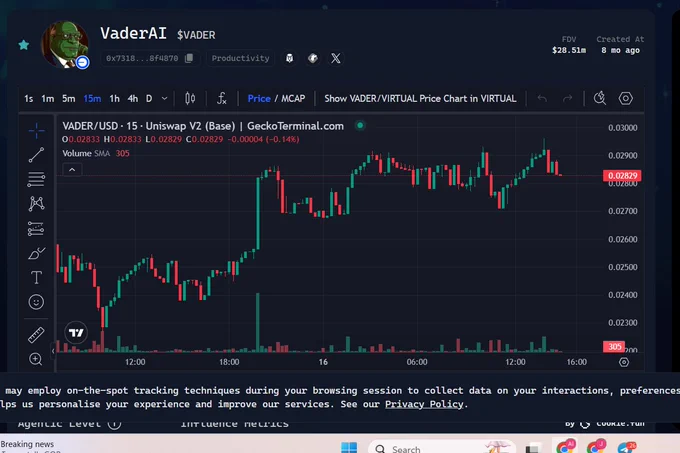This screenshot has width=680, height=453.
Task: Click the FDV $28.51m value
Action: coord(569,50)
